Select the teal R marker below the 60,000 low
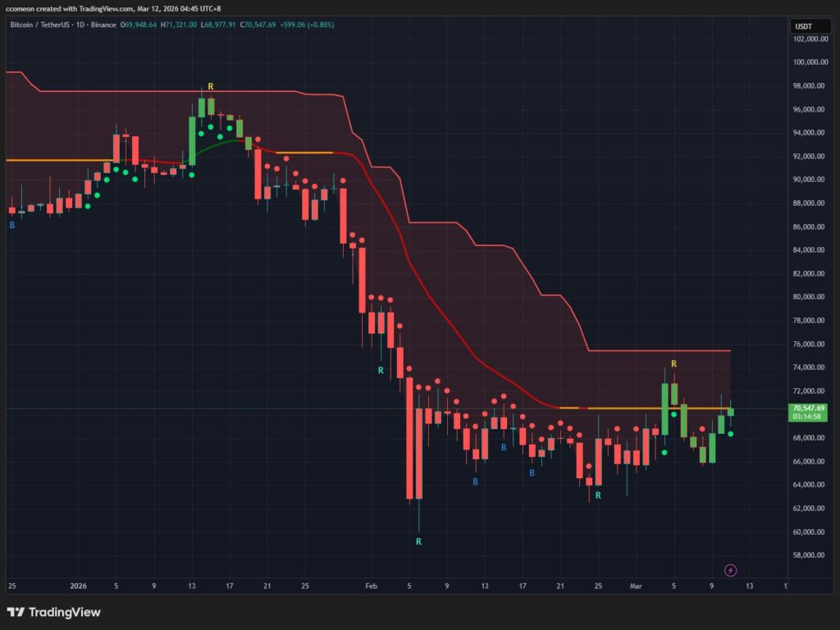Image resolution: width=840 pixels, height=630 pixels. 418,541
